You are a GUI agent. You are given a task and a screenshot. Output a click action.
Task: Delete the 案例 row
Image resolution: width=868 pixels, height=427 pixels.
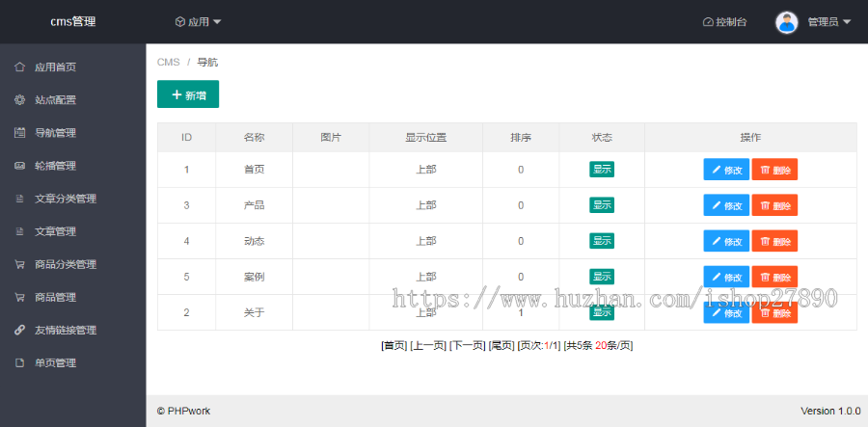[x=775, y=277]
